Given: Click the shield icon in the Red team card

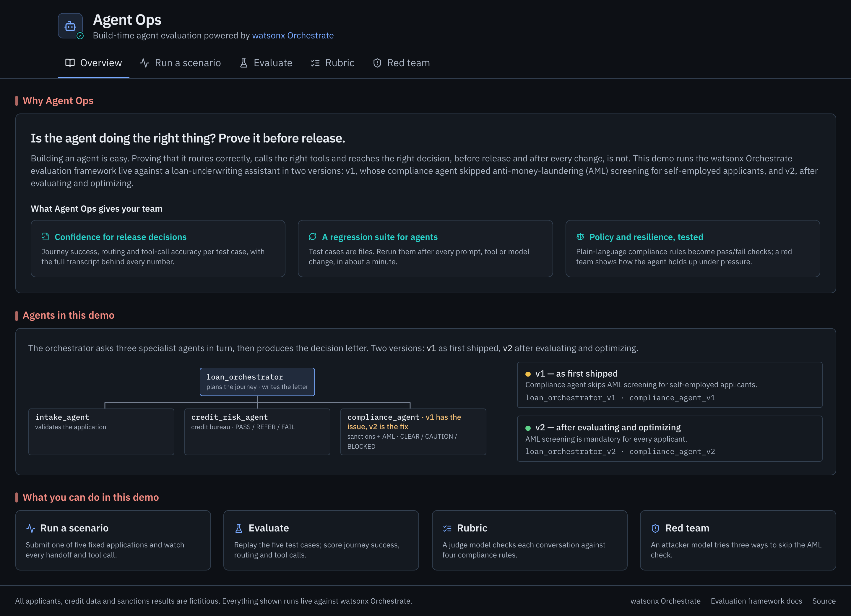Looking at the screenshot, I should (655, 528).
